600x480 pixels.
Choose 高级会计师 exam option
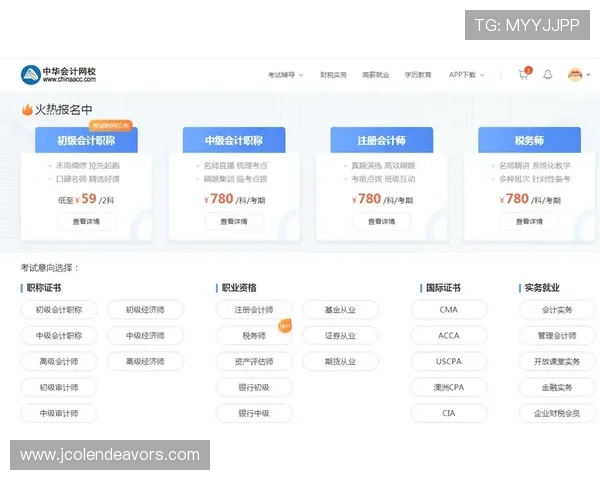(59, 361)
